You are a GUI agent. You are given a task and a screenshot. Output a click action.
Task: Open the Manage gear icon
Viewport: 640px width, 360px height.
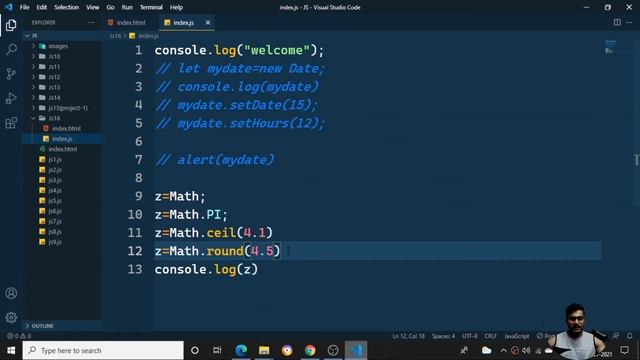(11, 317)
